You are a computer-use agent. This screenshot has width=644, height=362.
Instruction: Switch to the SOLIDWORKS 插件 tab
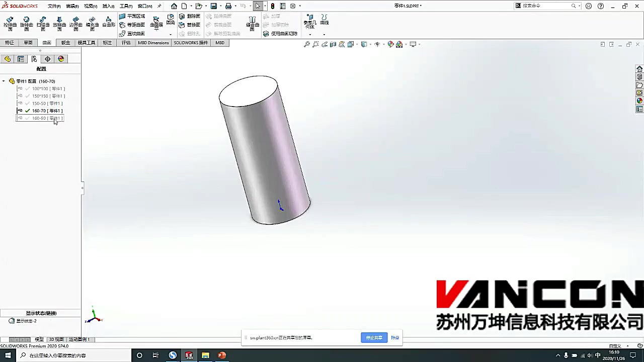click(191, 43)
